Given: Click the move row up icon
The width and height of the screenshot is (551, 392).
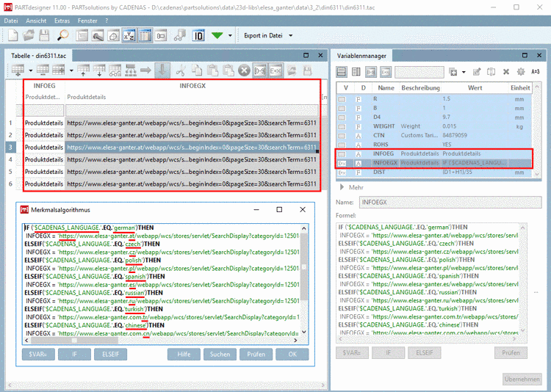Looking at the screenshot, I should point(83,70).
